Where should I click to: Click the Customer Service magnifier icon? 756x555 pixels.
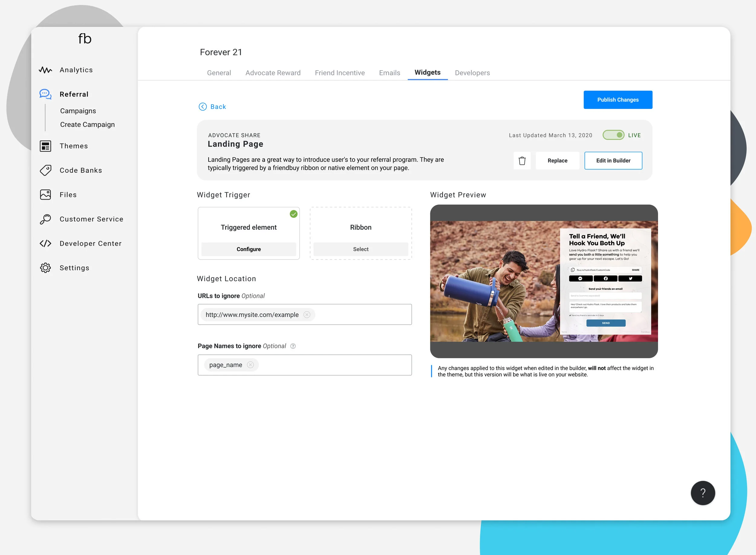[x=45, y=219]
